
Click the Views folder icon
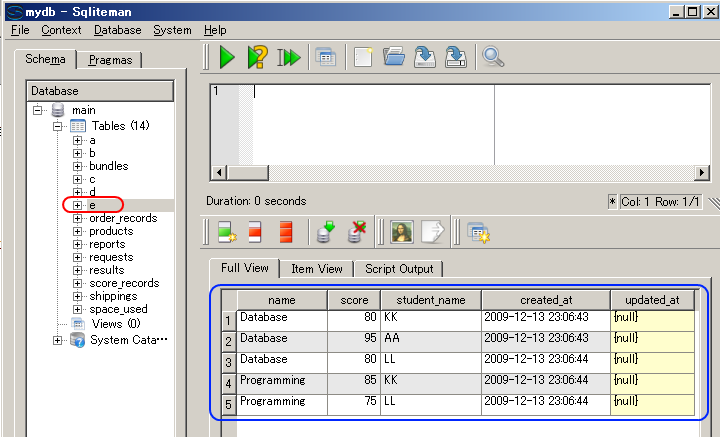[78, 324]
